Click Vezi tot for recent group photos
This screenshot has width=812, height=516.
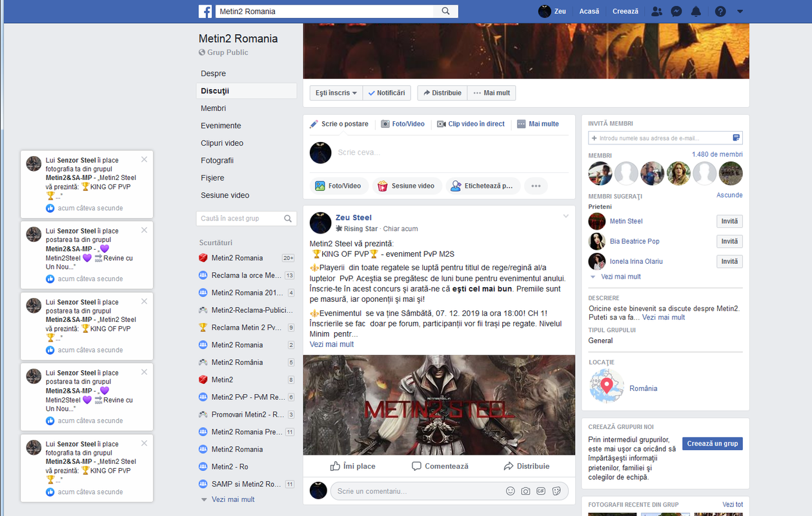point(733,504)
